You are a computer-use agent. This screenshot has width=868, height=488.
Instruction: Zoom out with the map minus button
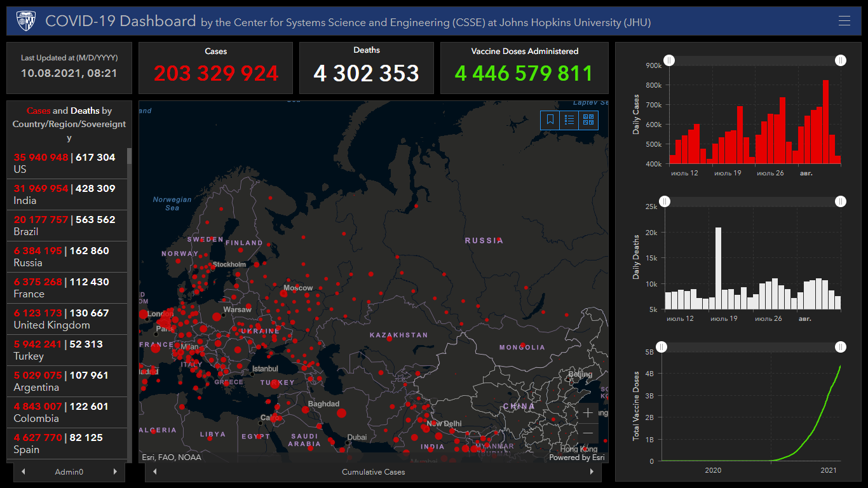588,433
